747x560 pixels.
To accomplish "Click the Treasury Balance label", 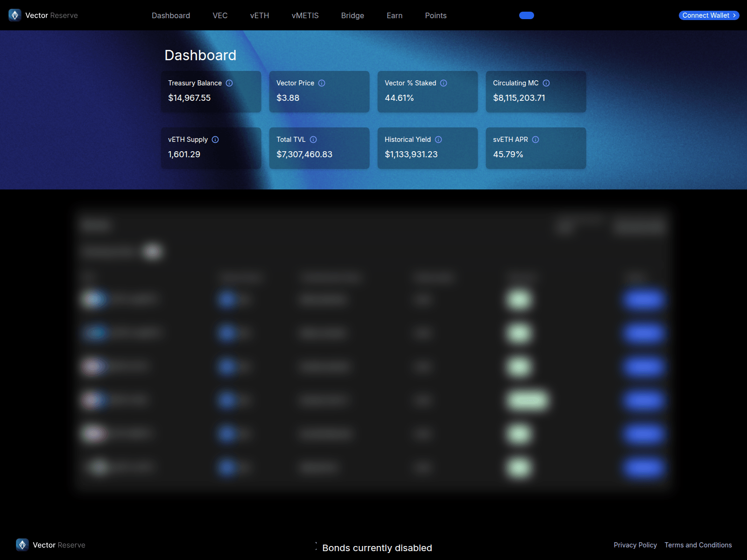I will tap(195, 83).
